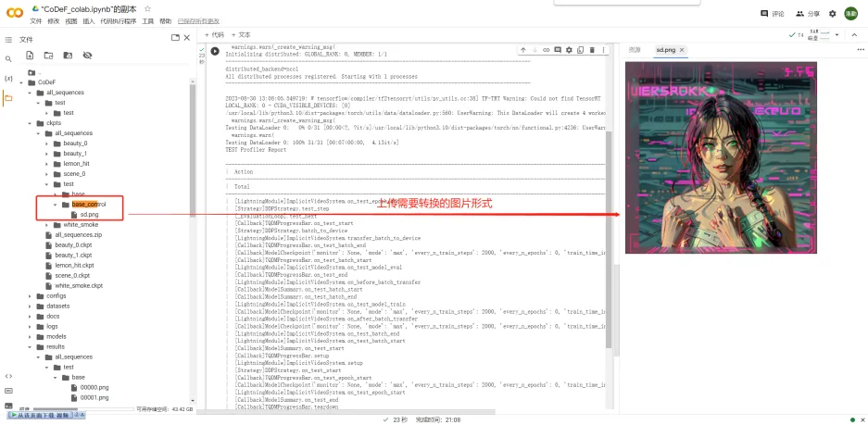
Task: Open the search and replace sidebar icon
Action: point(8,58)
